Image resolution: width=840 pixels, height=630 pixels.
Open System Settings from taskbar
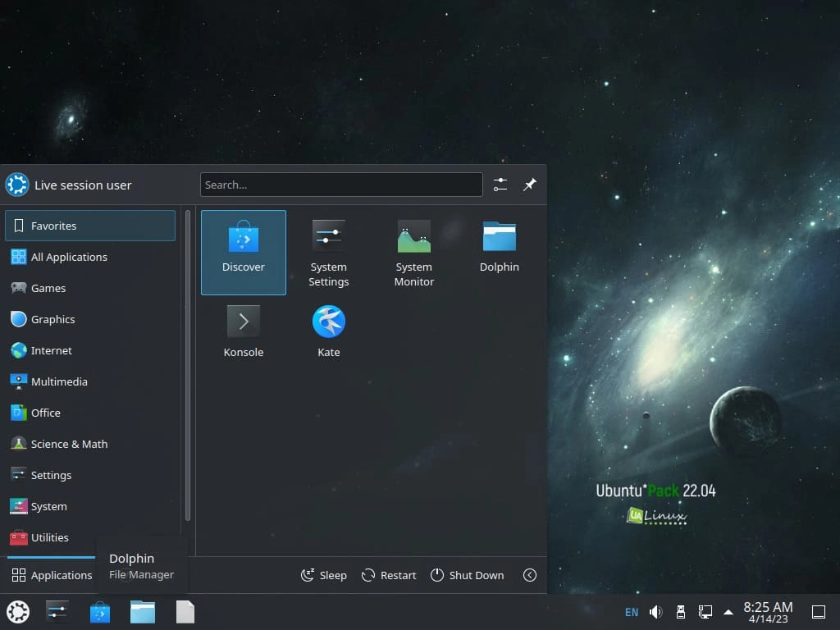point(57,612)
